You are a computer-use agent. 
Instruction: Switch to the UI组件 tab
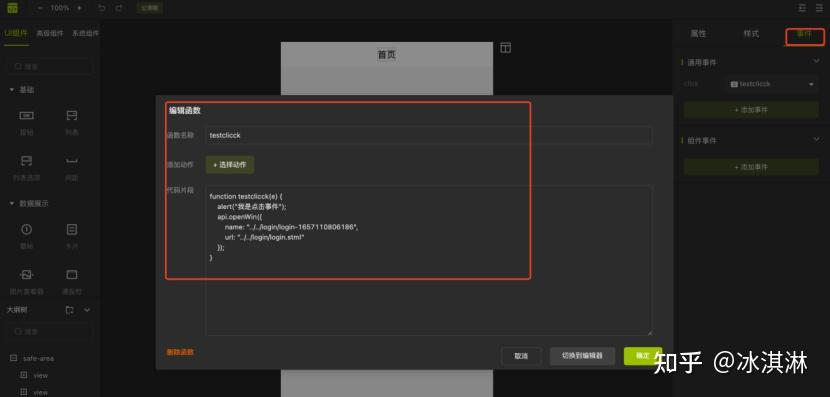16,33
